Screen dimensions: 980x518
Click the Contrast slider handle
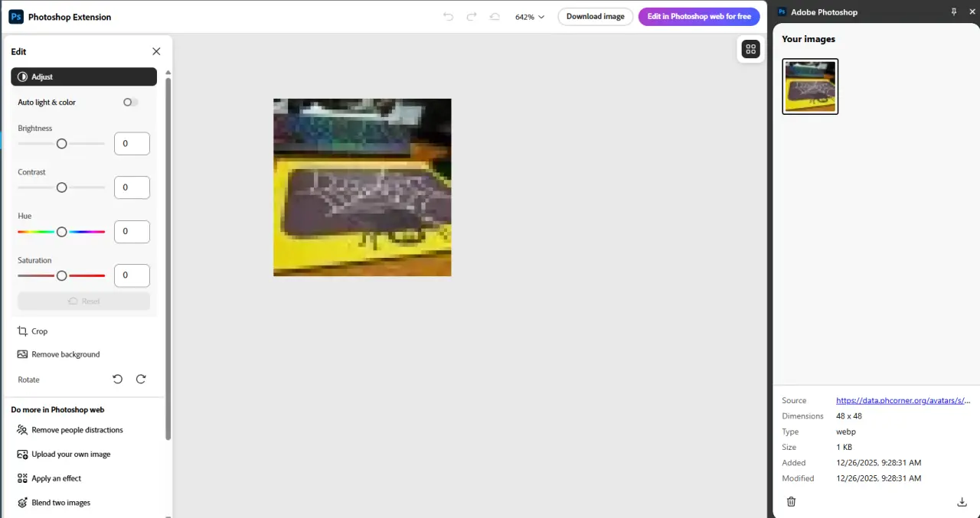pyautogui.click(x=62, y=187)
